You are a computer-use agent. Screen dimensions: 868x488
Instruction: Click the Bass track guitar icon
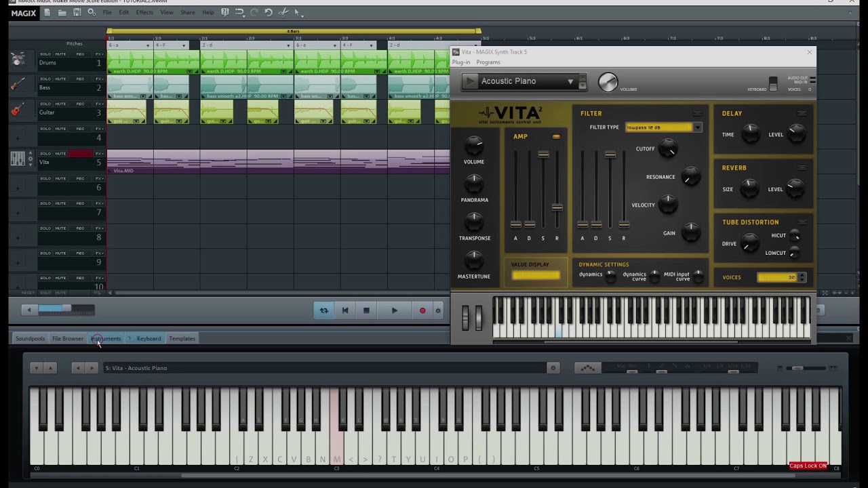[18, 85]
